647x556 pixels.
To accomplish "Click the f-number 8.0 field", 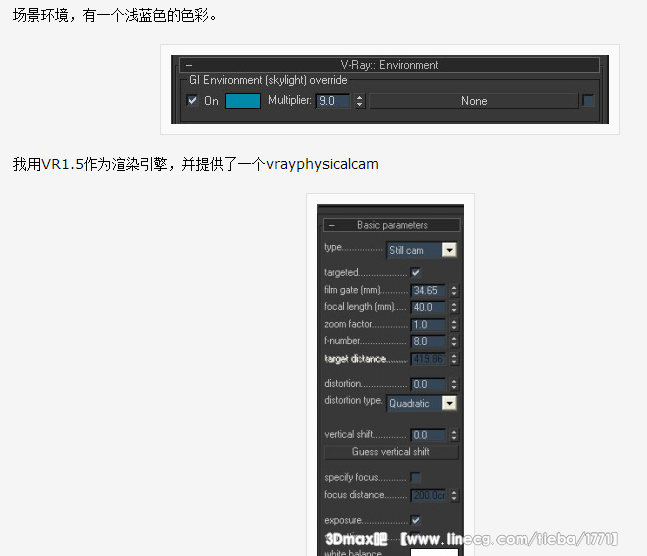I will click(x=428, y=341).
